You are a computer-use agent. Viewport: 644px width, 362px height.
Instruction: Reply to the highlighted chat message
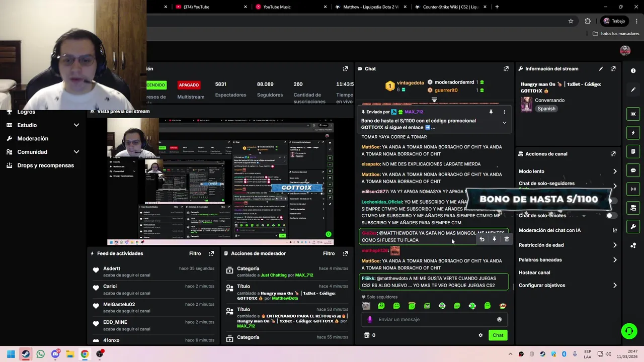tap(482, 239)
